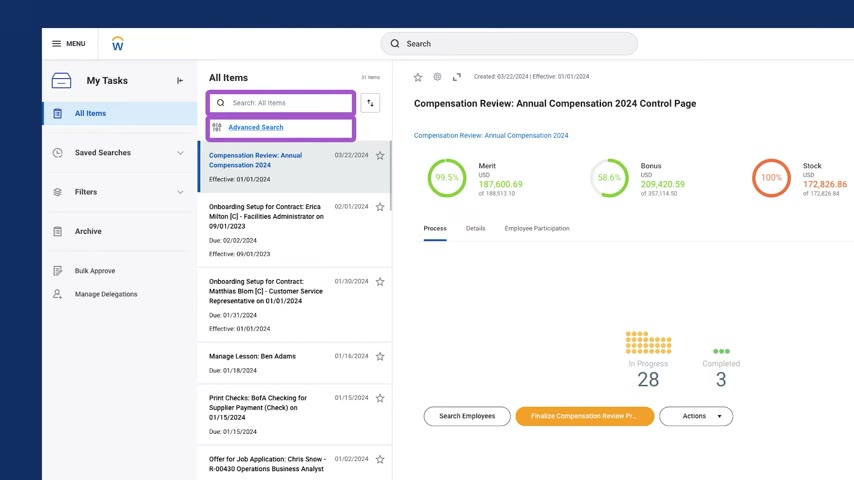Viewport: 854px width, 480px height.
Task: Click the Bulk Approve icon
Action: click(x=58, y=271)
